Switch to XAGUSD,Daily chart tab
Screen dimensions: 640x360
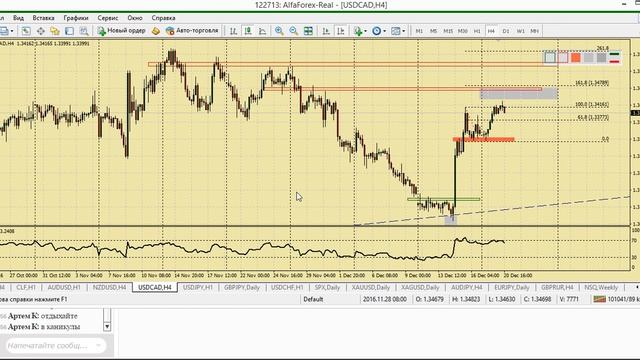(x=420, y=287)
